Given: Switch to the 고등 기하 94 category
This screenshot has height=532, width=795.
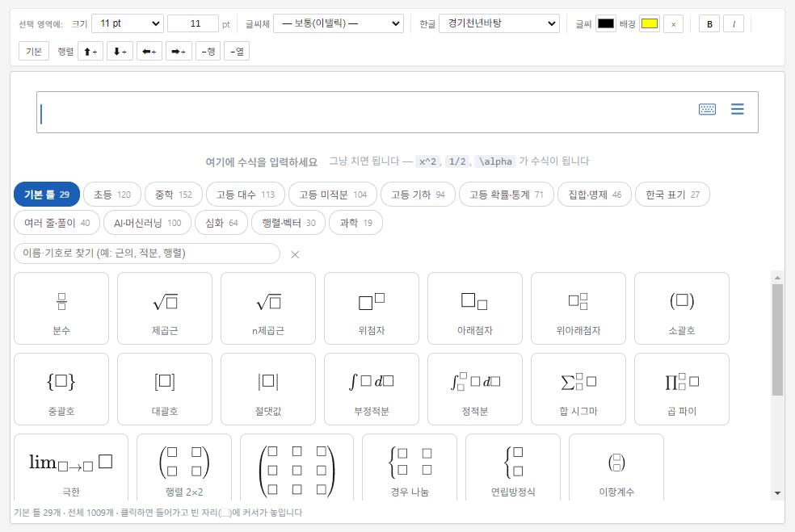Looking at the screenshot, I should click(x=418, y=195).
